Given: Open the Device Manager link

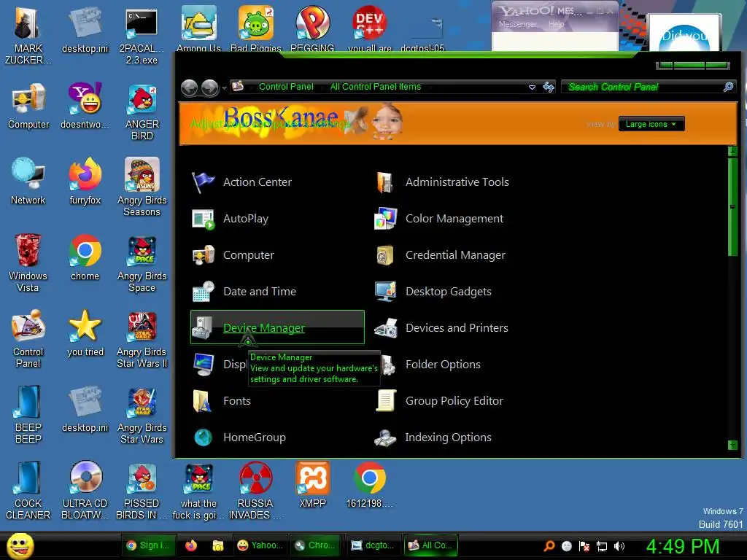Looking at the screenshot, I should click(x=264, y=328).
